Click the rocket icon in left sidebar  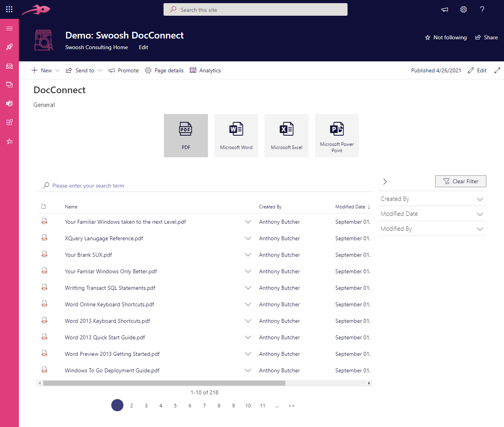[9, 47]
